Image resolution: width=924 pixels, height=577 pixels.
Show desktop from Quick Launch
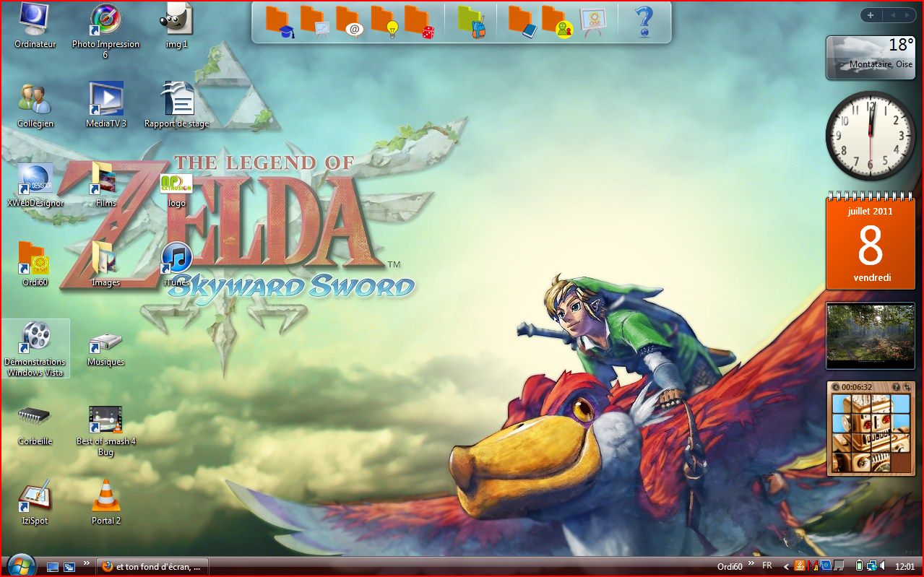(53, 567)
